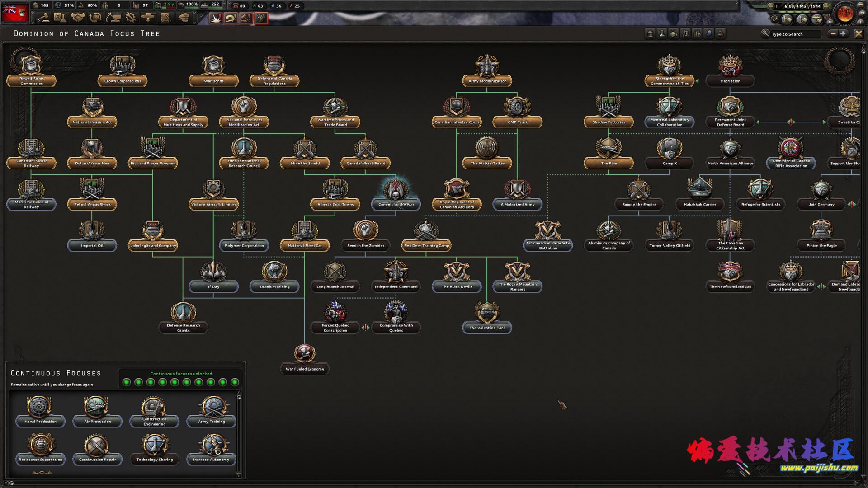
Task: Select the Army Modernization focus
Action: click(x=487, y=72)
